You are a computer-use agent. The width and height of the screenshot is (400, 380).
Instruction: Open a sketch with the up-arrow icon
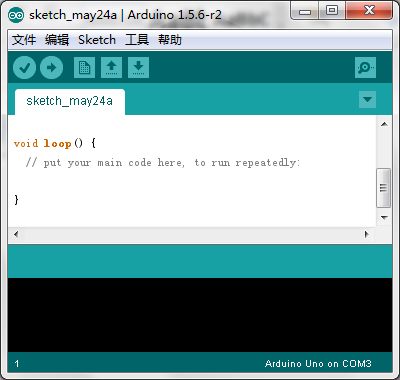pos(111,68)
